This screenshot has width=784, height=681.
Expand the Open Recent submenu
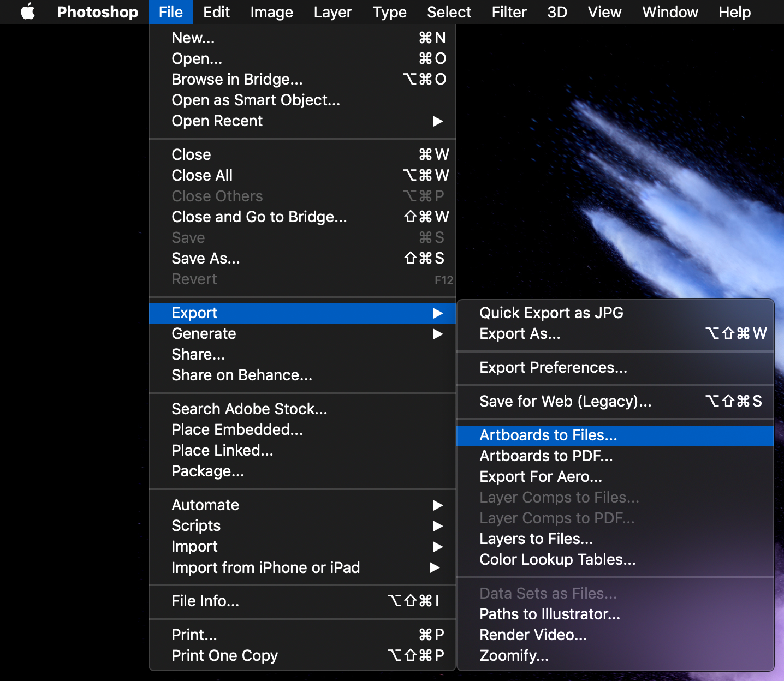pyautogui.click(x=302, y=121)
